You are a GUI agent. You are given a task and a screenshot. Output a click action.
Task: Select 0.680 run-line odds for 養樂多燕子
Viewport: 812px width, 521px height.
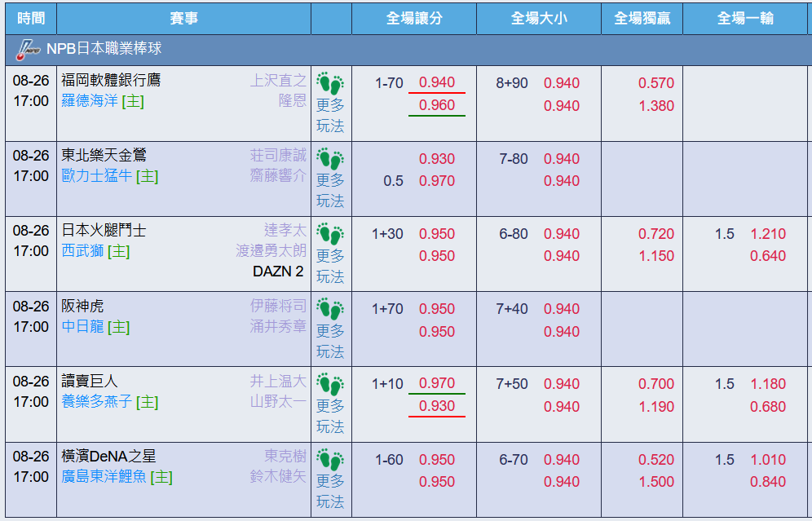click(768, 407)
